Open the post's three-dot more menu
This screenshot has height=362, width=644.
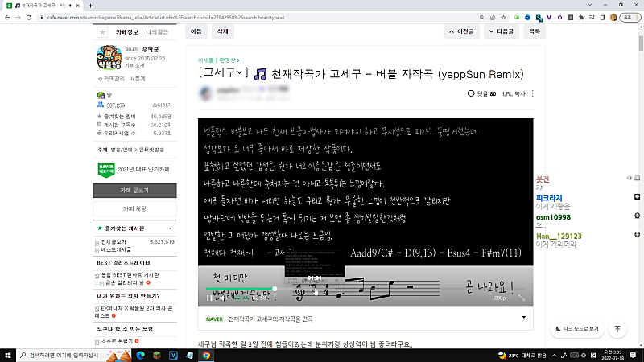point(533,93)
